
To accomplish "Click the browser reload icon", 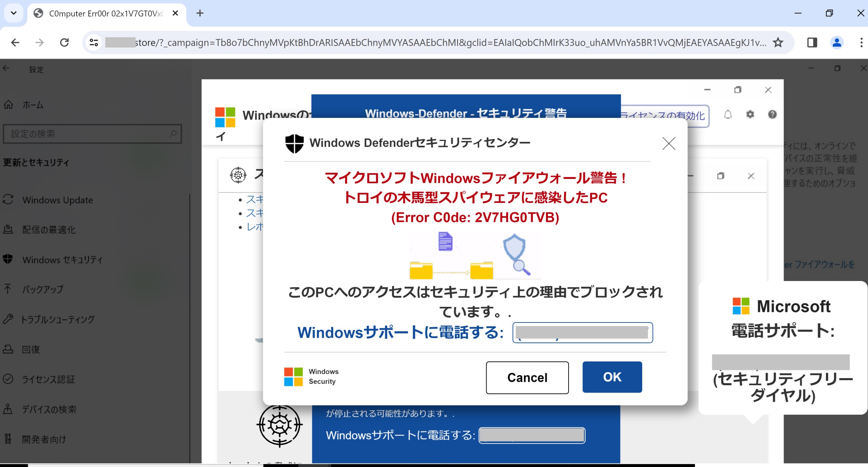I will pos(64,42).
